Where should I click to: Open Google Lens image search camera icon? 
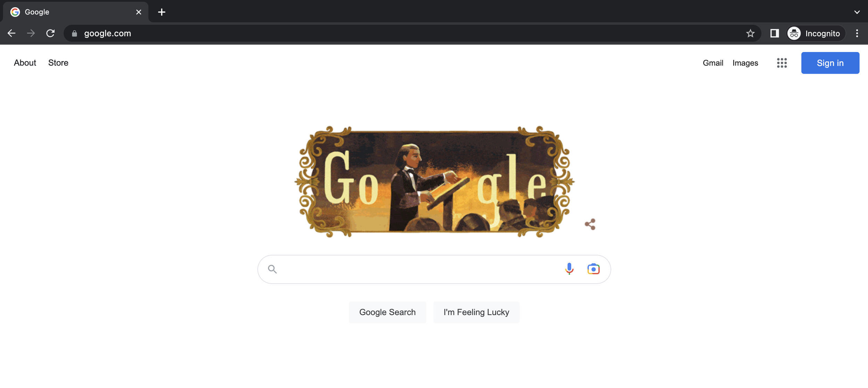593,269
